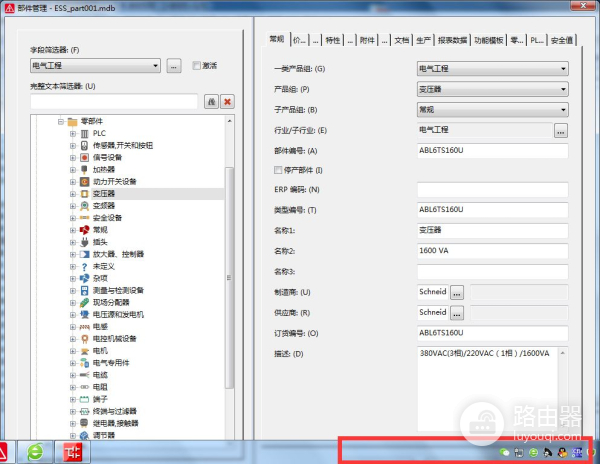600x464 pixels.
Task: Click the ... button beside 行业/子行业
Action: 561,130
